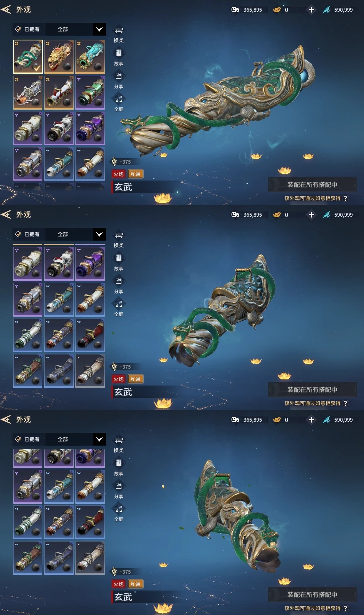Open 该外观可通过如意柜获得 link in bottom screen
The height and width of the screenshot is (615, 364).
pos(313,608)
